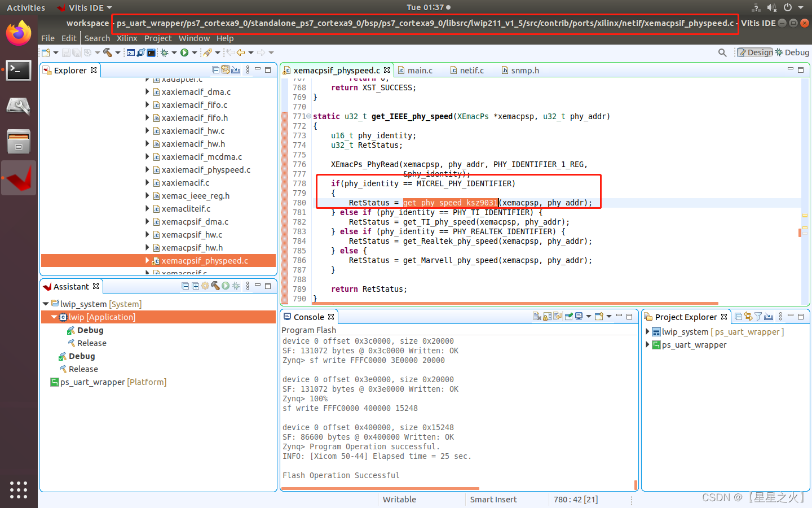The height and width of the screenshot is (508, 812).
Task: Open the Vitis Serial Terminal icon
Action: click(150, 52)
